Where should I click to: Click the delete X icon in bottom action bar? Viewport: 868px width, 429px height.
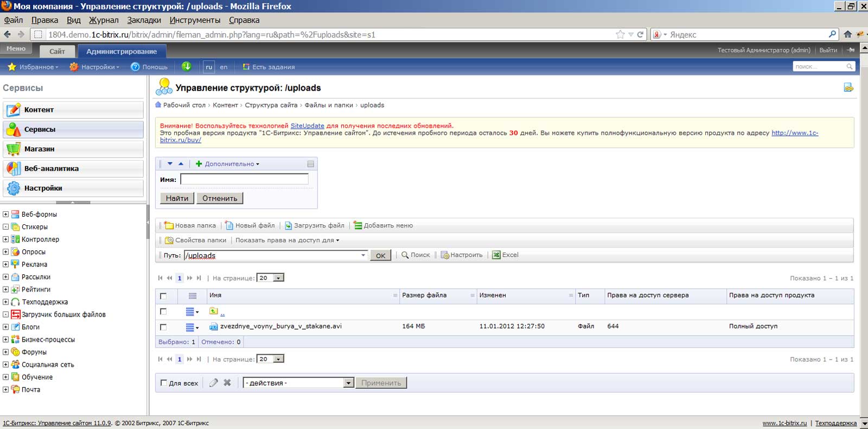point(227,383)
